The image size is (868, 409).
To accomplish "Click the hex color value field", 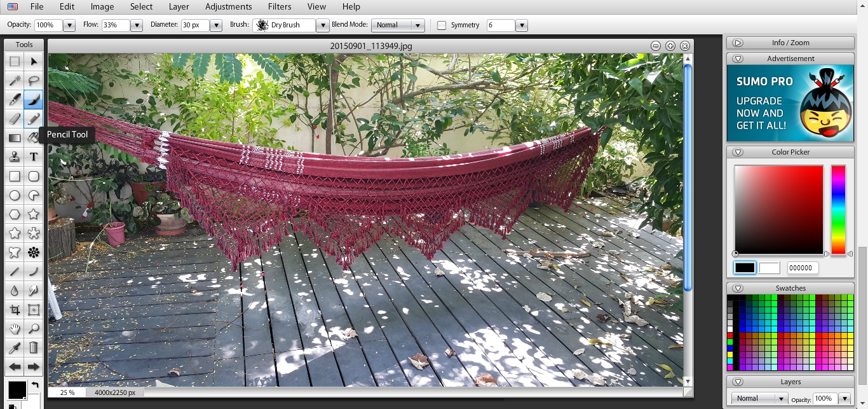I will coord(803,268).
